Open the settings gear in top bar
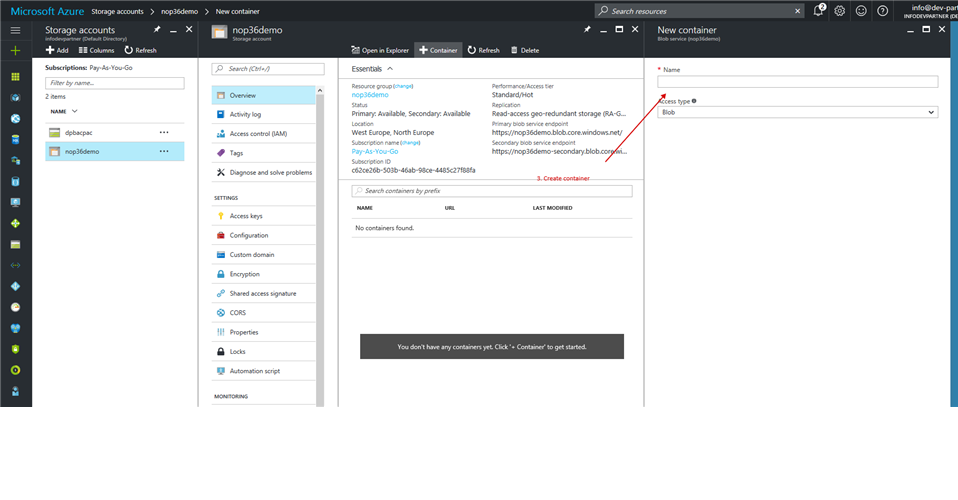This screenshot has width=958, height=500. point(839,10)
